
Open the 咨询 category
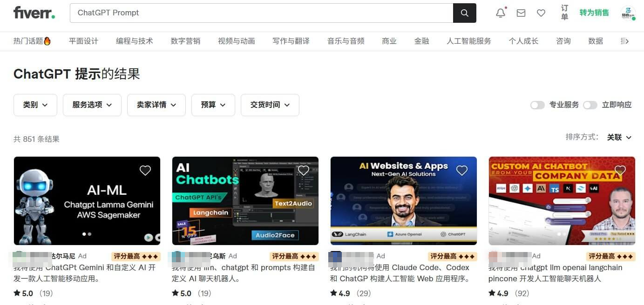point(563,41)
